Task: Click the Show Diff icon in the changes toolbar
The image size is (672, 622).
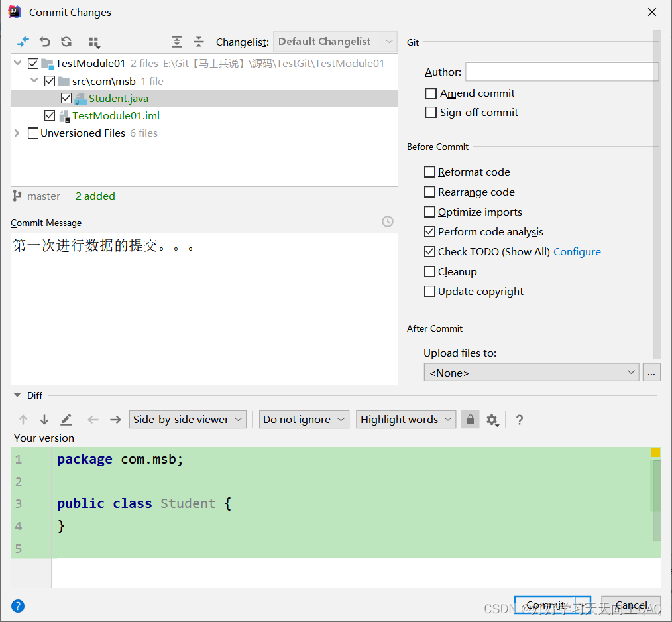Action: (23, 42)
